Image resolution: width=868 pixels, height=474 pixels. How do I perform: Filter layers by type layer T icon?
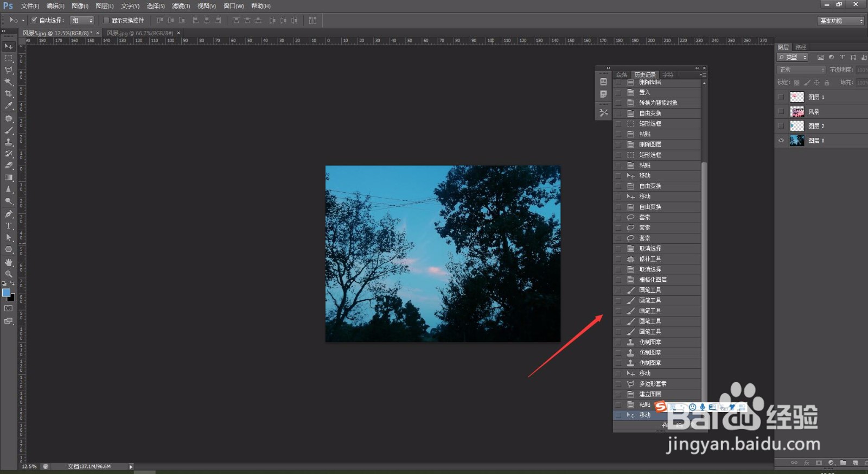pos(842,57)
